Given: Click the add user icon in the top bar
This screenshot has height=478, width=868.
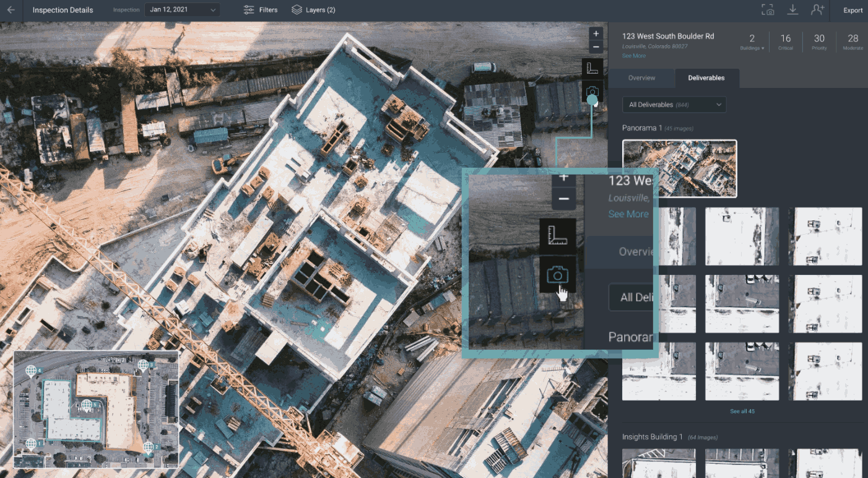Looking at the screenshot, I should (817, 10).
